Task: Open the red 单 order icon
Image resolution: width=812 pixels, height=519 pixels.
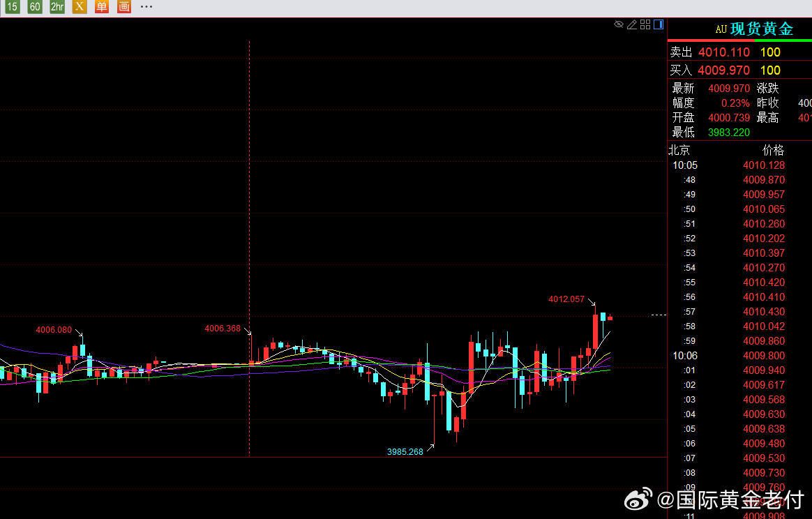Action: 102,7
